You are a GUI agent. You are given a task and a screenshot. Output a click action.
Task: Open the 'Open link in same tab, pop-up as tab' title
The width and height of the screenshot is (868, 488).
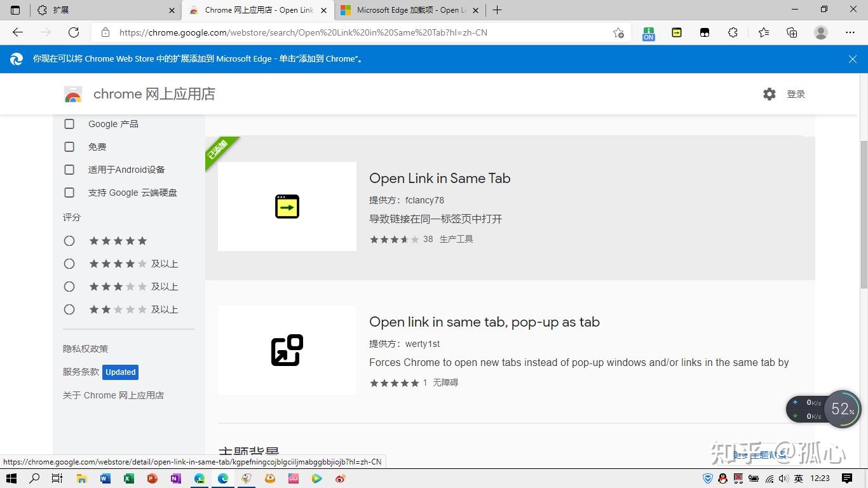484,322
